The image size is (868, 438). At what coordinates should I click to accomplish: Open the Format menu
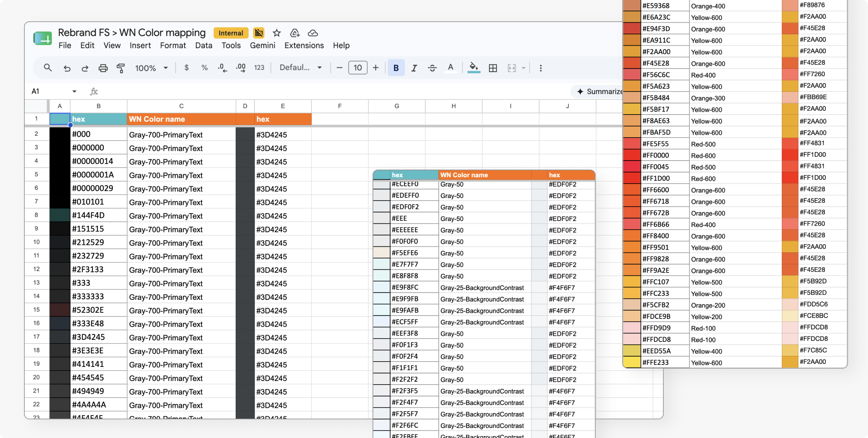[x=173, y=45]
